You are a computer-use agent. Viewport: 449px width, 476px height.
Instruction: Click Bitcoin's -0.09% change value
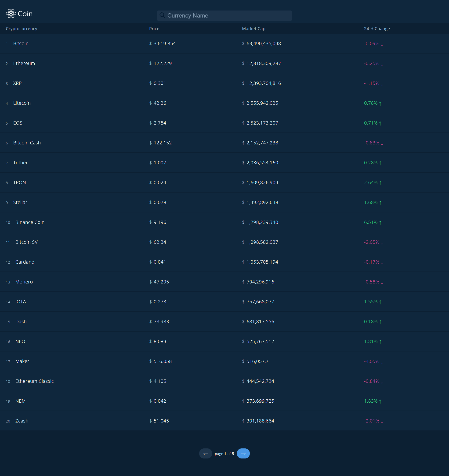(x=372, y=43)
